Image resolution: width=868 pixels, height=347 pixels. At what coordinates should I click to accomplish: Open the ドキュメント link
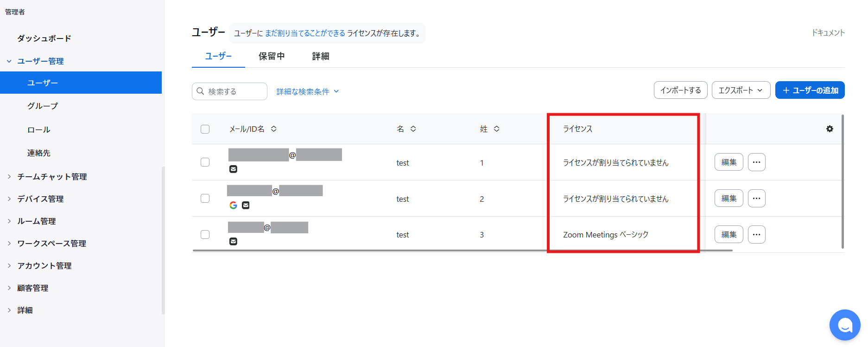click(828, 33)
